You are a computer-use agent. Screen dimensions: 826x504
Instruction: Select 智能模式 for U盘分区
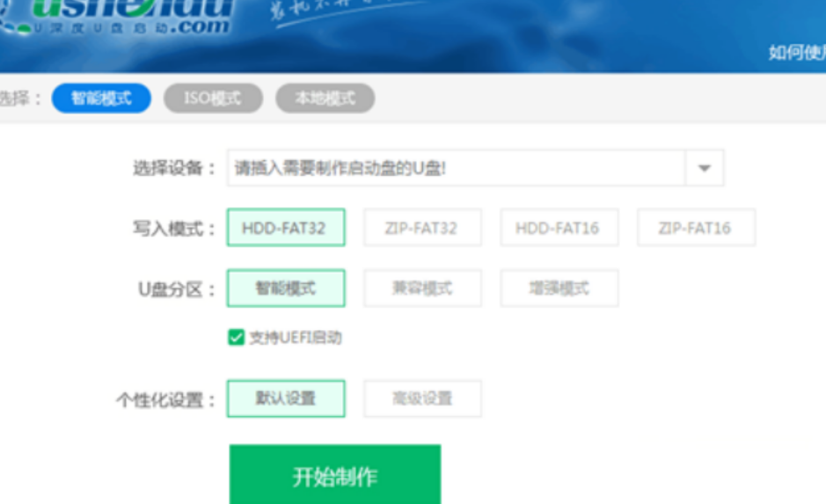(286, 288)
